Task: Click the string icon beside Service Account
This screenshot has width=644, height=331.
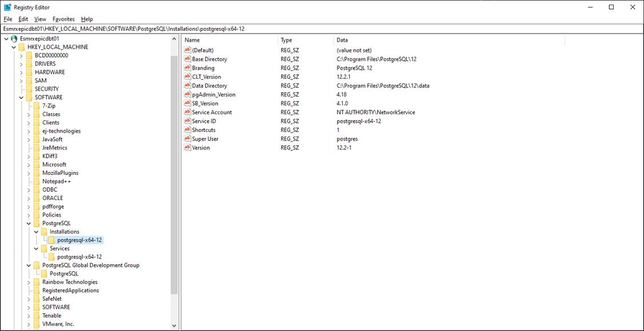Action: point(187,112)
